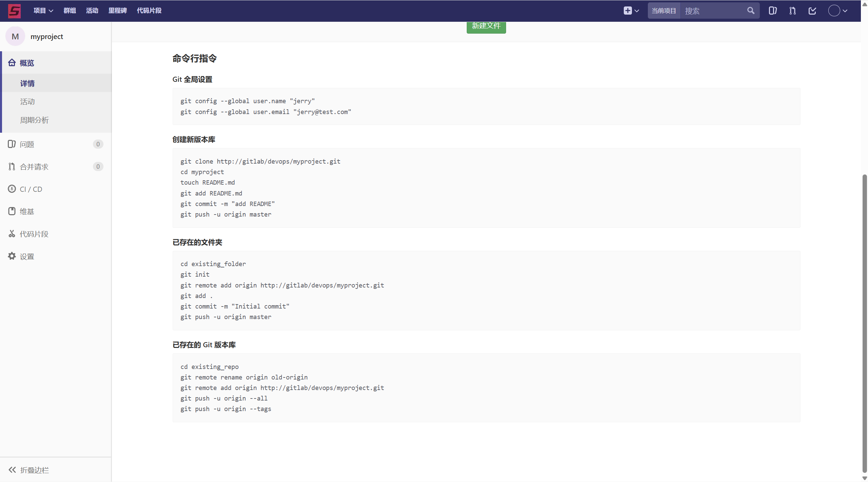Open the 项目 dropdown menu

43,11
